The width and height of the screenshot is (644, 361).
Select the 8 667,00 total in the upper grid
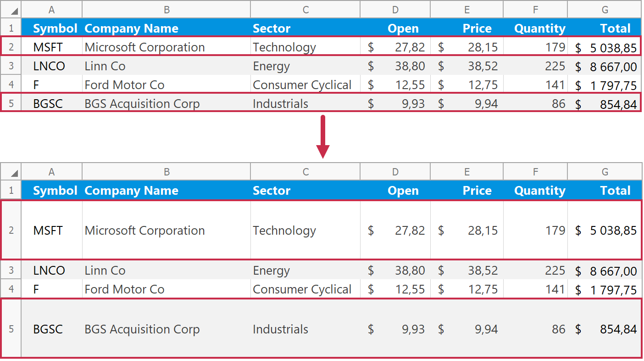click(x=605, y=67)
